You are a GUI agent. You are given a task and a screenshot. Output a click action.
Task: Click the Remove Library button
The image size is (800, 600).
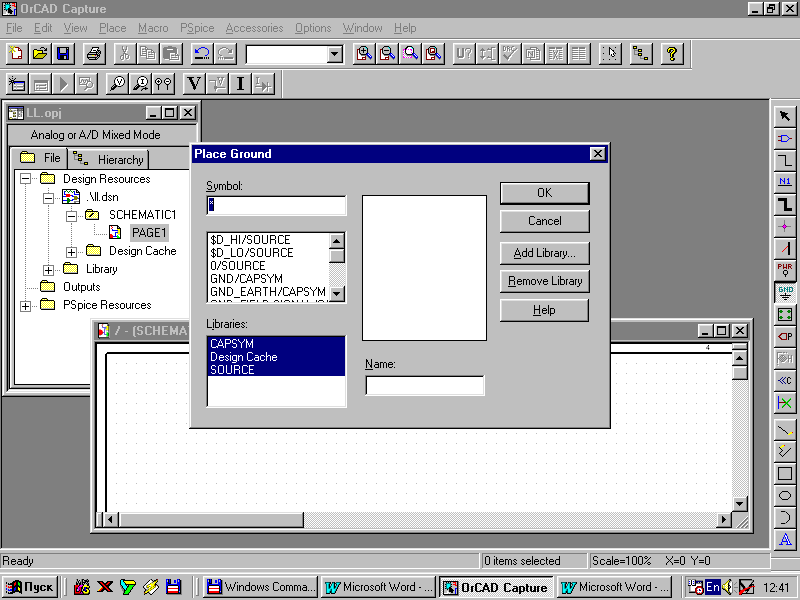tap(544, 281)
